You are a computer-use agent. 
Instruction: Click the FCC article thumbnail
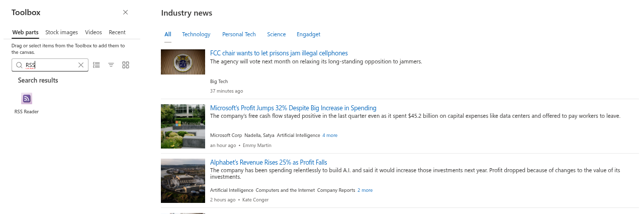[x=183, y=62]
